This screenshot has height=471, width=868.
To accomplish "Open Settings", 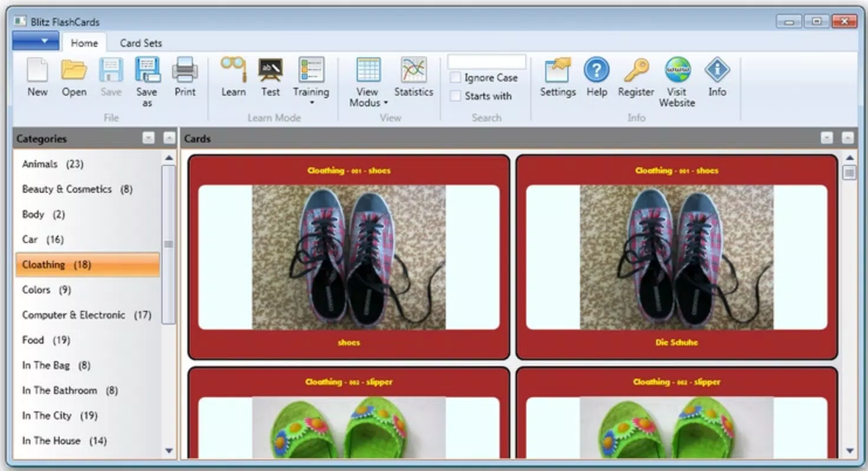I will click(558, 77).
